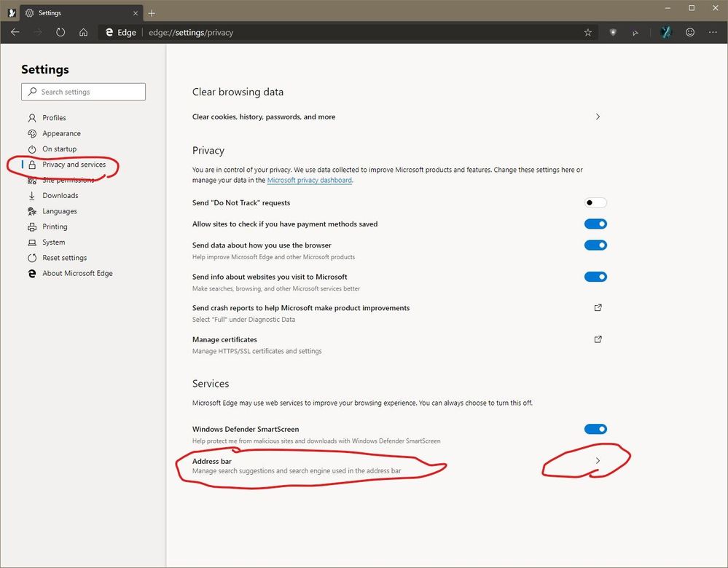Open Downloads settings section
The width and height of the screenshot is (728, 568).
tap(60, 196)
